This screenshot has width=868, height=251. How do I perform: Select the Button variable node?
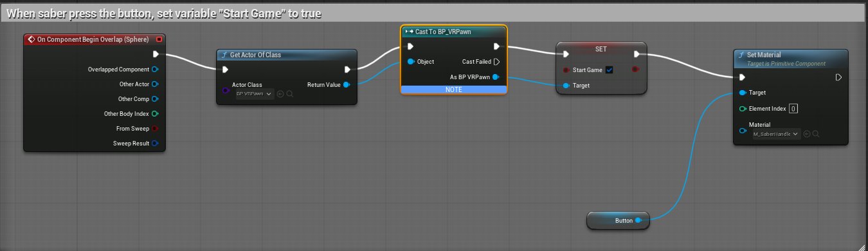point(618,220)
